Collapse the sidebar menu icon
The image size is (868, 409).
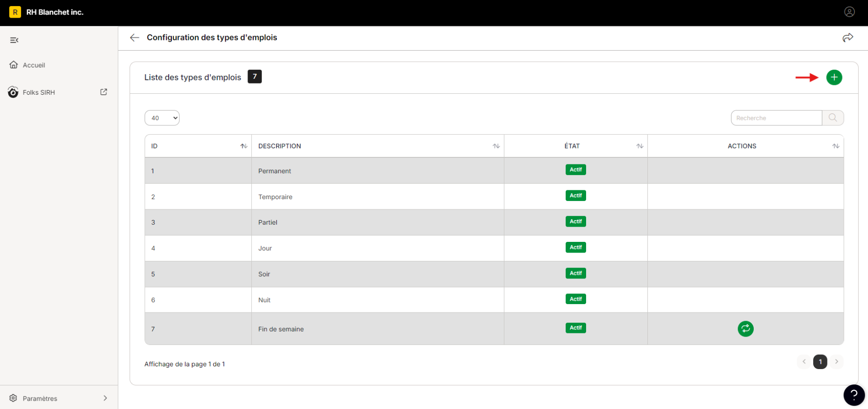[14, 40]
